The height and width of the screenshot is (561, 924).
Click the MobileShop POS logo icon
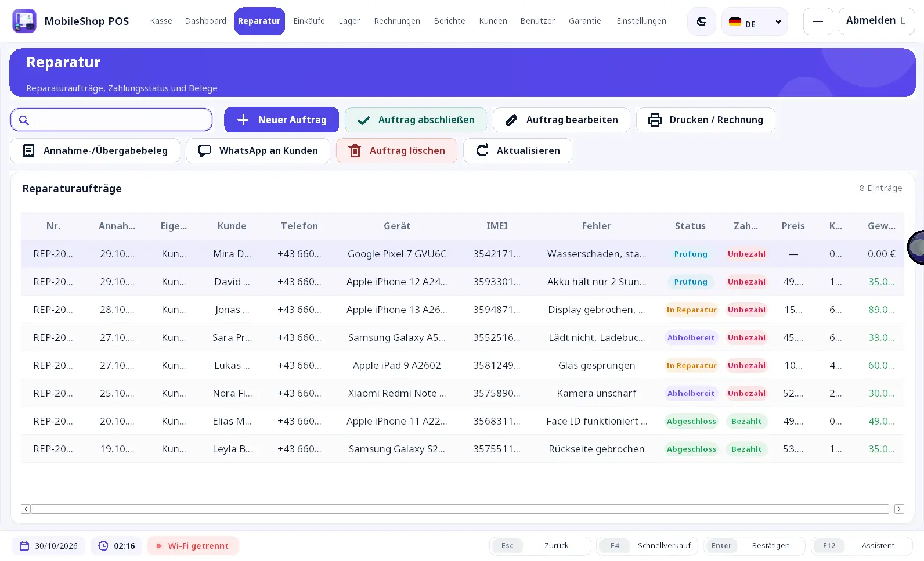[x=24, y=21]
